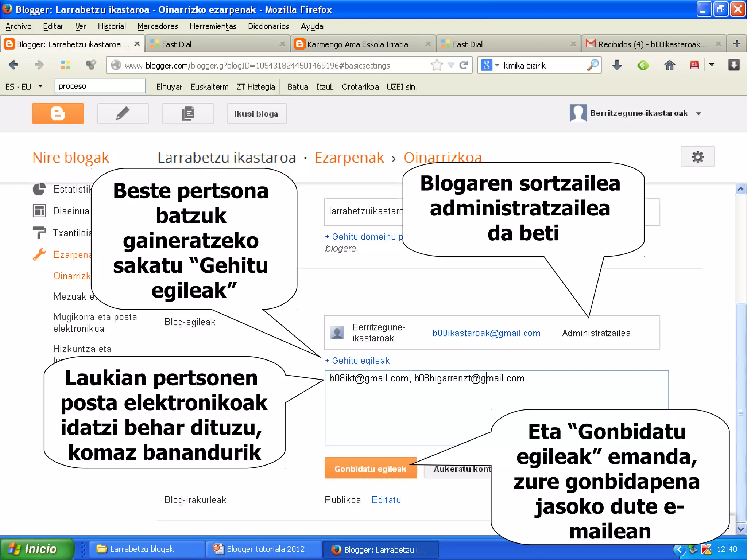Click the author avatar in Blog-egileak row
The height and width of the screenshot is (560, 747).
pos(337,332)
